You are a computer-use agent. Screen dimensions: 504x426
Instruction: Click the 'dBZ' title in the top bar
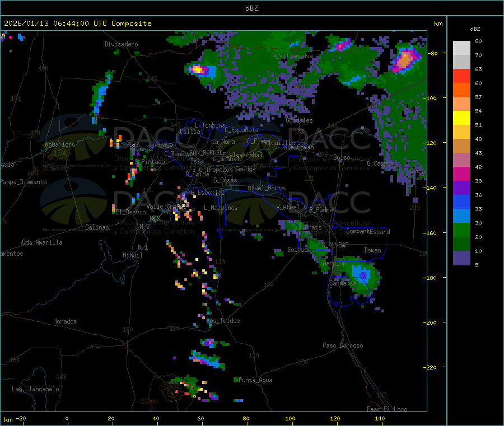tap(251, 8)
